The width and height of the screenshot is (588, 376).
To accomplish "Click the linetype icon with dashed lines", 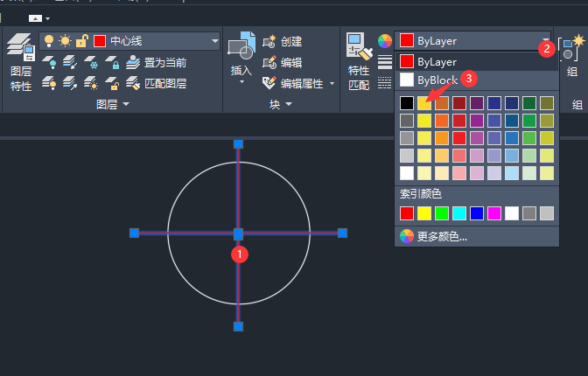I will pos(385,83).
